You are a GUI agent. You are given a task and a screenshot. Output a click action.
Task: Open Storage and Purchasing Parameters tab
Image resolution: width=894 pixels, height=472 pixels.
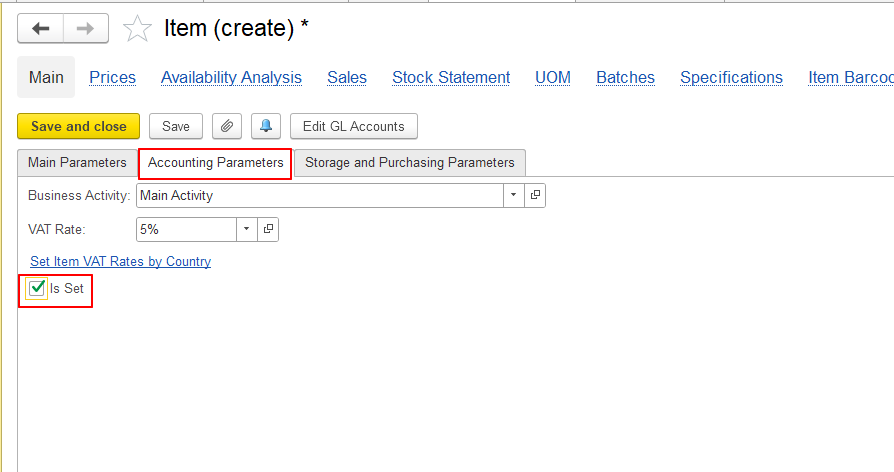409,162
